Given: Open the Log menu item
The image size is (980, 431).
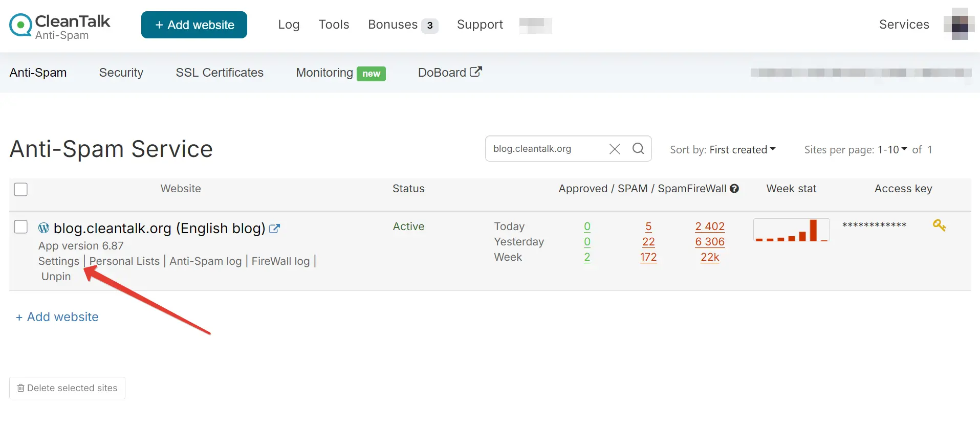Looking at the screenshot, I should click(289, 25).
